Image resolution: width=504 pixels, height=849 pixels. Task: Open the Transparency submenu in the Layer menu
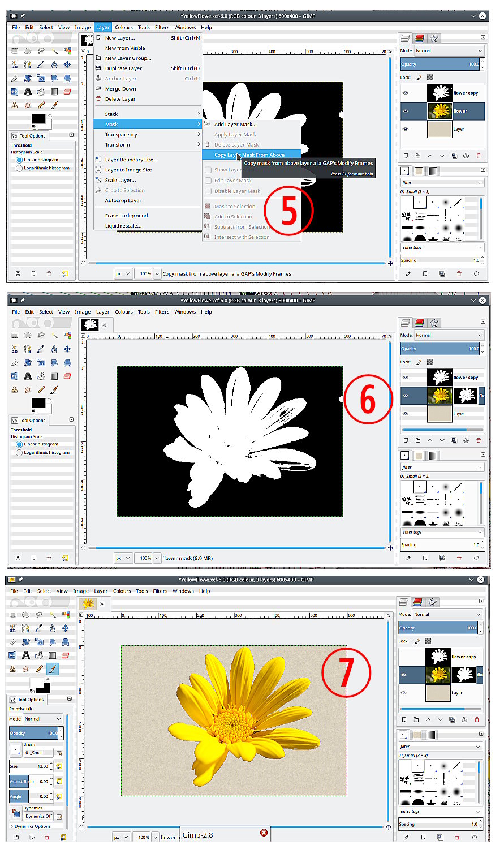(x=148, y=135)
